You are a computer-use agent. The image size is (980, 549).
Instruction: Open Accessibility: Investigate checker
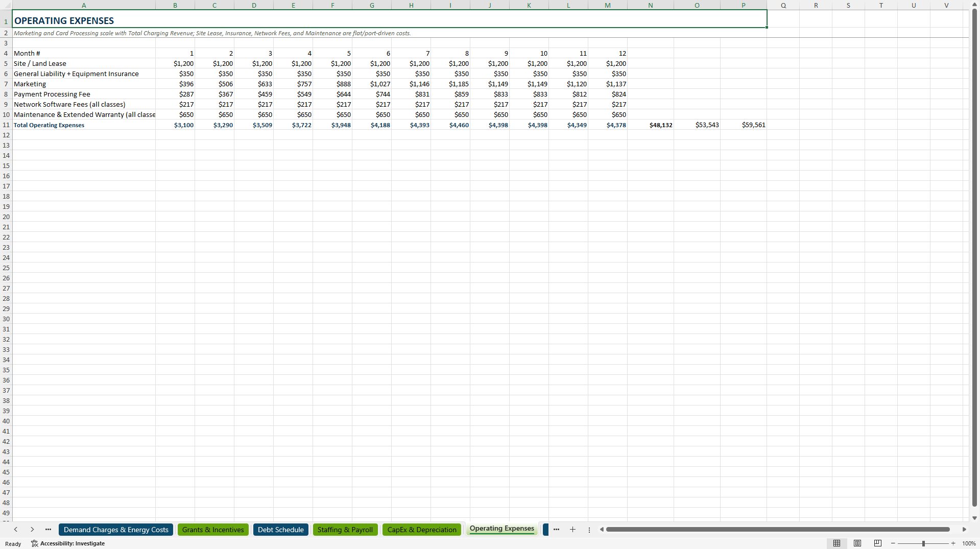point(68,543)
